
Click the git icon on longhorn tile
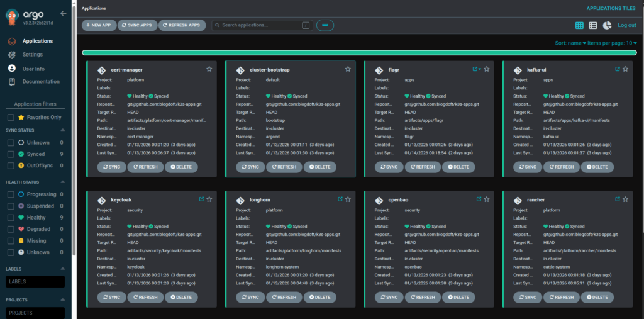click(240, 200)
